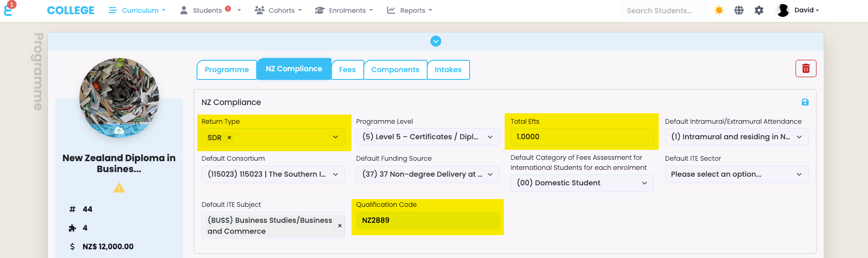Screen dimensions: 868x258
Task: Edit the Total Efts field
Action: pos(582,137)
